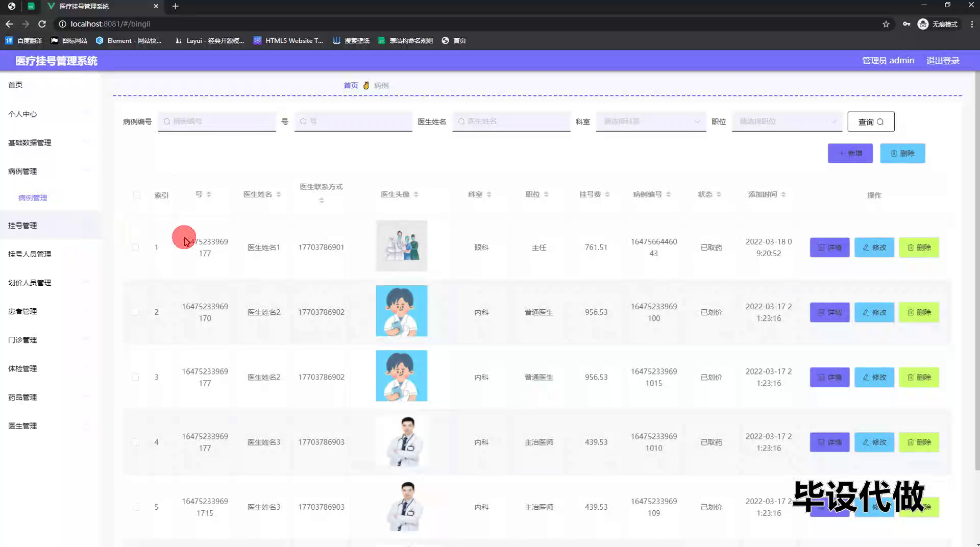Sort by 科室 column sort arrows
This screenshot has width=980, height=547.
[x=488, y=194]
